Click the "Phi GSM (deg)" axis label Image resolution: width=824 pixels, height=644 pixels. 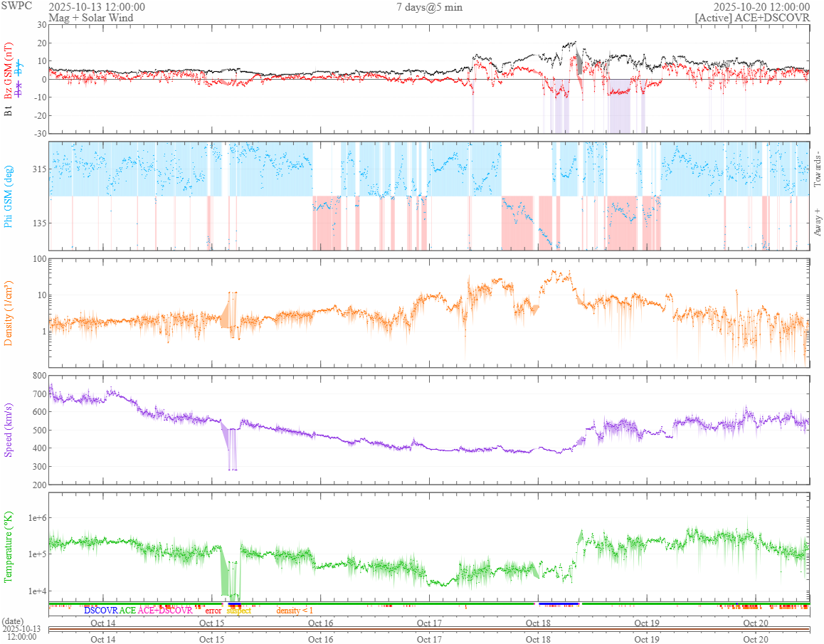tap(8, 196)
